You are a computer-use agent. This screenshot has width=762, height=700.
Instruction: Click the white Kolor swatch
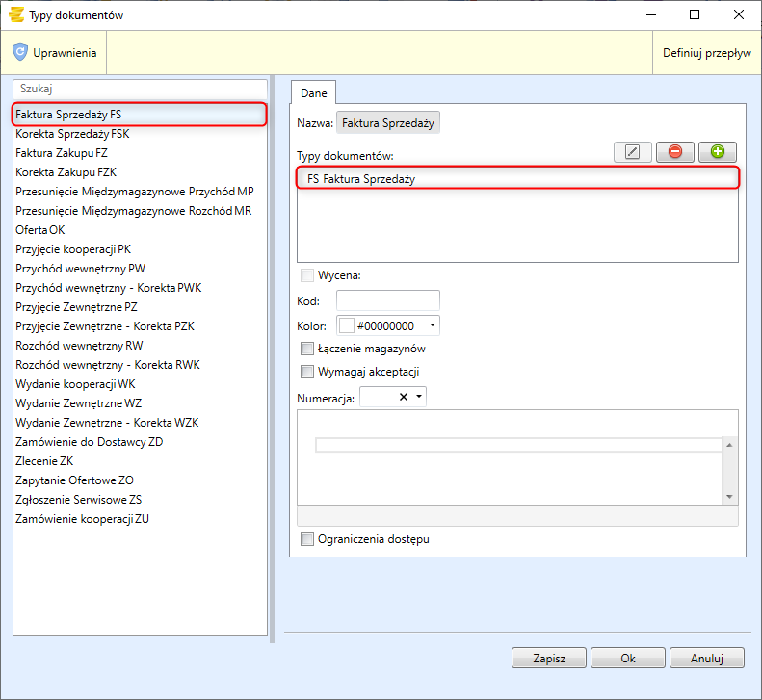[346, 325]
